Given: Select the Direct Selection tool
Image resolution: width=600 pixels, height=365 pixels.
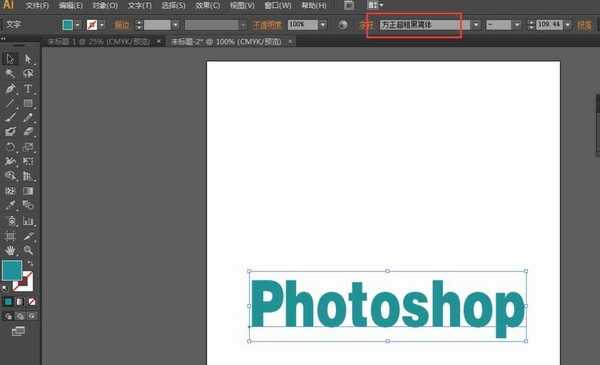Looking at the screenshot, I should coord(28,59).
